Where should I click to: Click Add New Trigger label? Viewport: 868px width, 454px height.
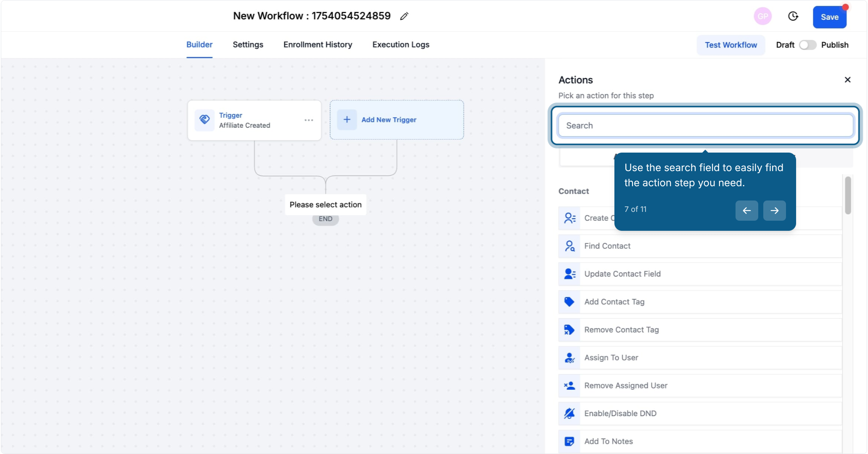coord(389,120)
